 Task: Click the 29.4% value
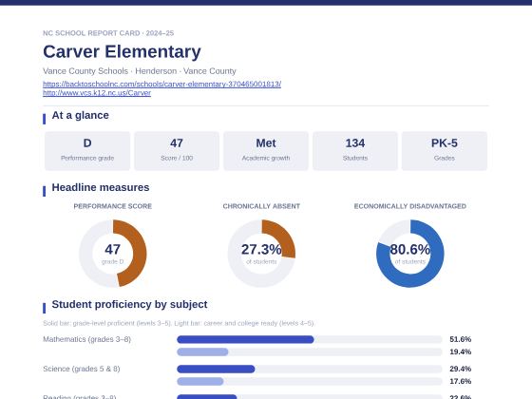tap(461, 369)
